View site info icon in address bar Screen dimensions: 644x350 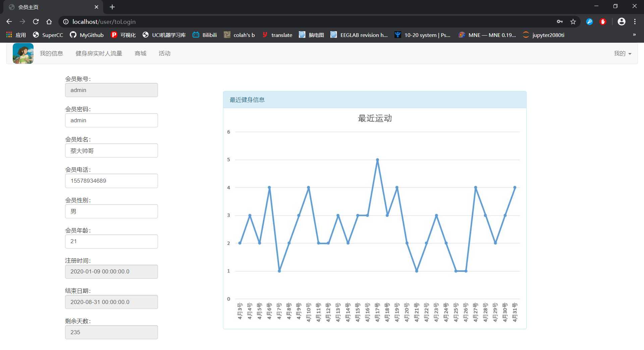tap(66, 21)
